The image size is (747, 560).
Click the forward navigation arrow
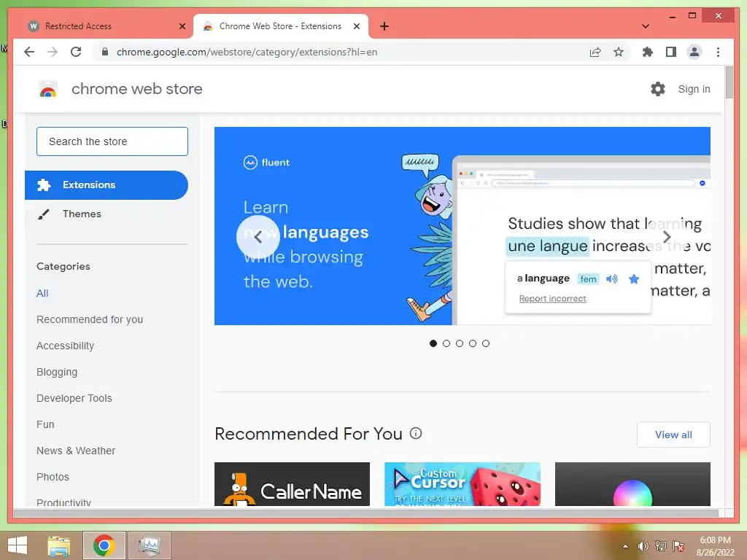click(53, 52)
